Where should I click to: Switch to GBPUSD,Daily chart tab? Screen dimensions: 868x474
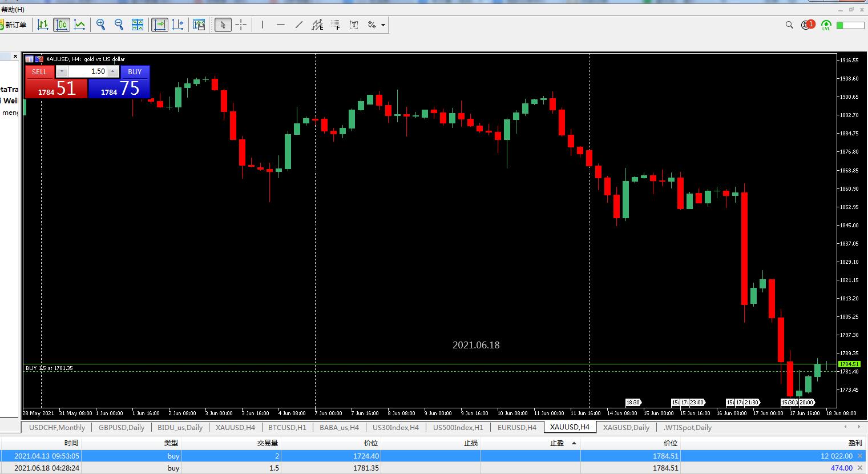(x=122, y=427)
